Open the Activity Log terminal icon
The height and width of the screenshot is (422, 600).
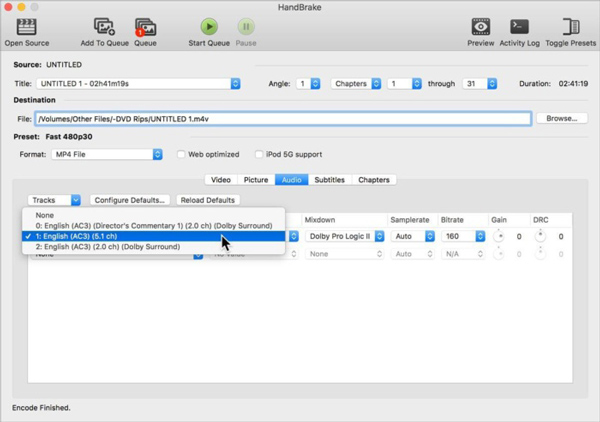519,27
